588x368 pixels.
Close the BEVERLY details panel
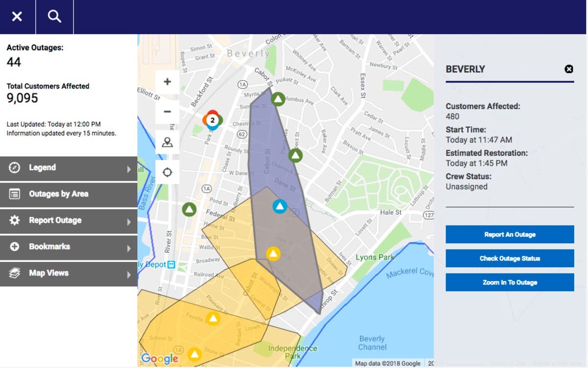coord(569,69)
